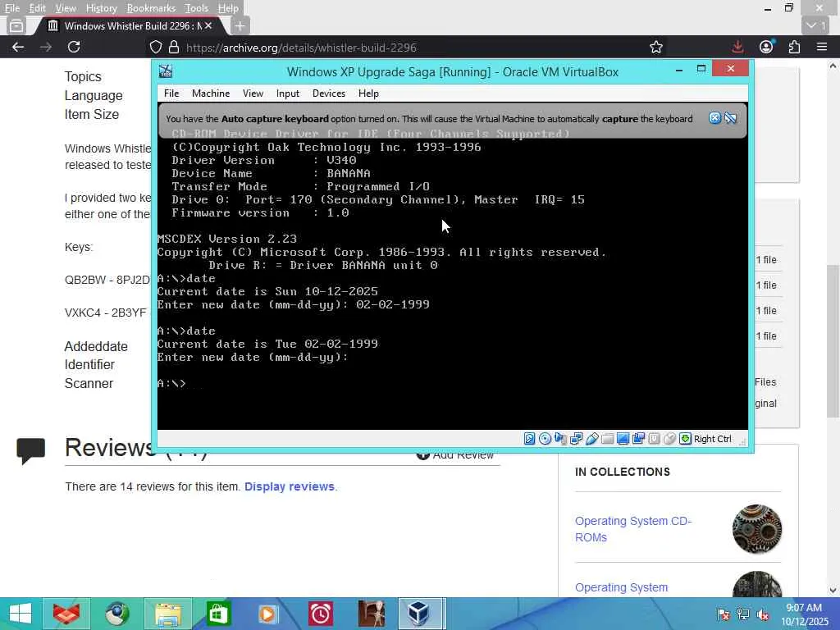Click the CPU virtualization icon in VirtualBox status bar

pyautogui.click(x=654, y=439)
